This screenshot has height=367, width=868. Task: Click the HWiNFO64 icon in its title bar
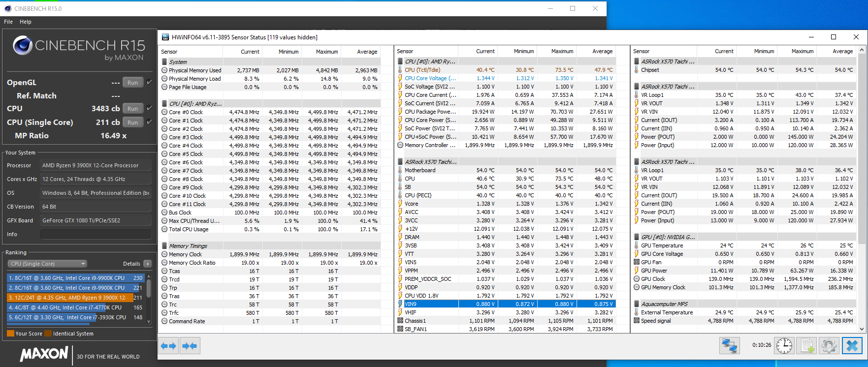tap(164, 37)
